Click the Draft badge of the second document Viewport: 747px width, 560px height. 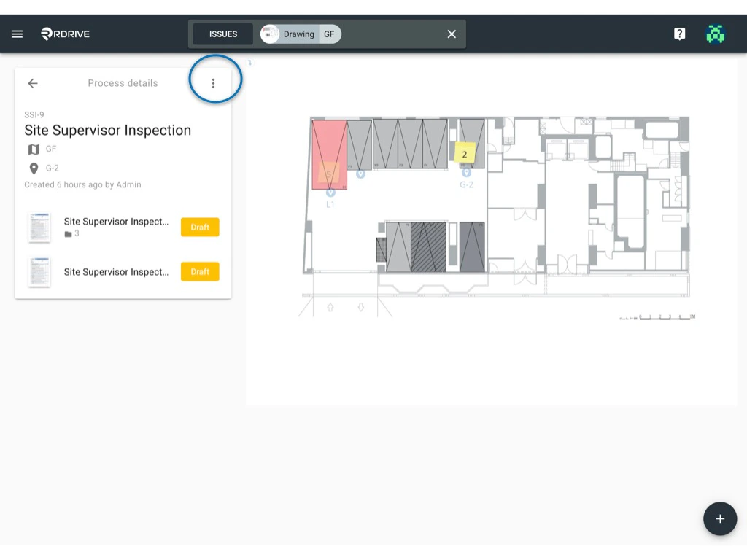coord(200,271)
